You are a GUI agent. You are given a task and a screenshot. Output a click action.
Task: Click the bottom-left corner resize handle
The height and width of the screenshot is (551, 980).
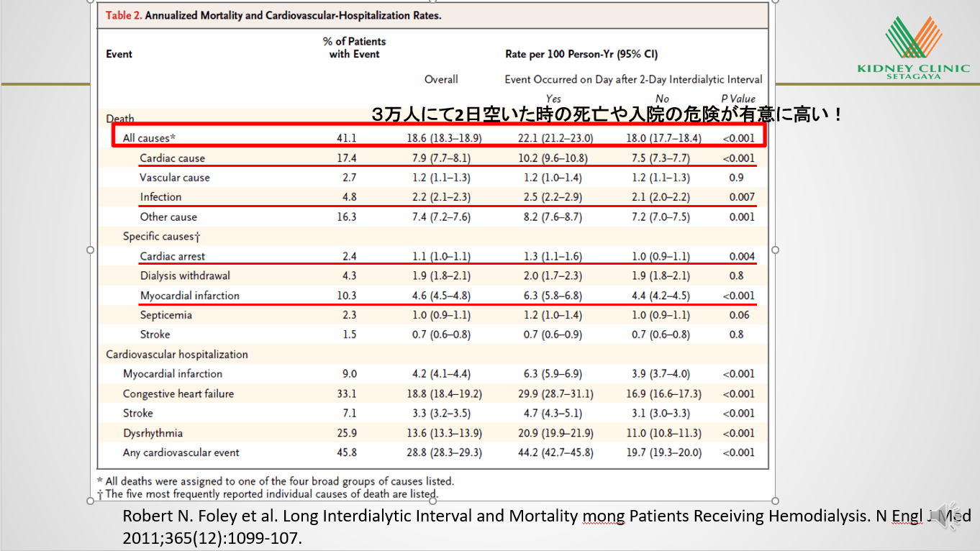[91, 501]
